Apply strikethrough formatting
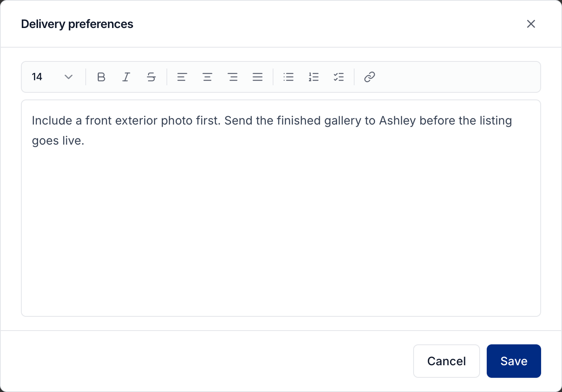Image resolution: width=562 pixels, height=392 pixels. [151, 77]
